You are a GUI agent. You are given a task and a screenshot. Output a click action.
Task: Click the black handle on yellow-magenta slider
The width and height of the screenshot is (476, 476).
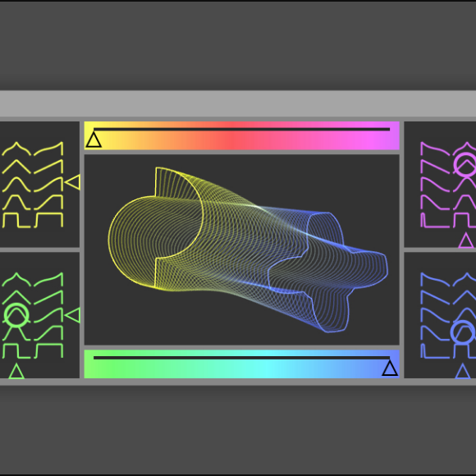pos(94,140)
